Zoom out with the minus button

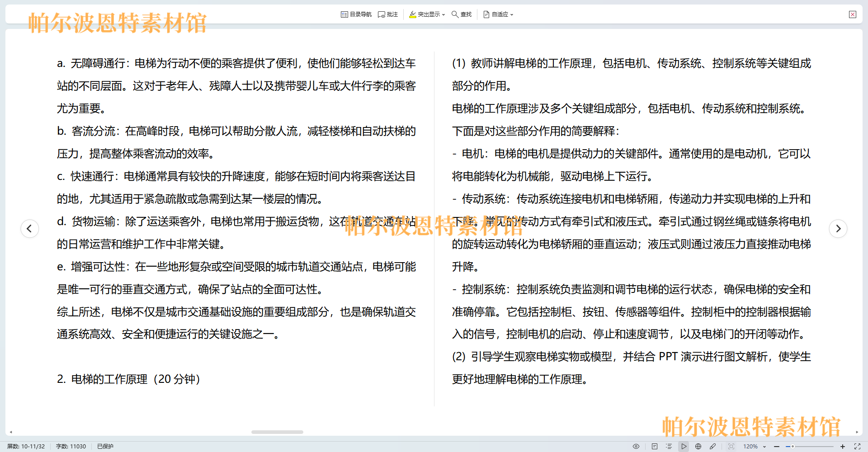click(777, 446)
